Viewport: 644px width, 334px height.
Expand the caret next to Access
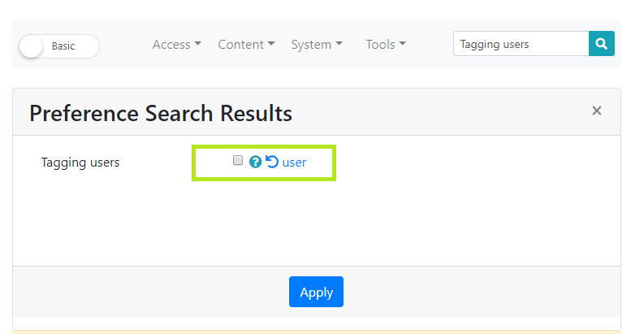point(198,44)
